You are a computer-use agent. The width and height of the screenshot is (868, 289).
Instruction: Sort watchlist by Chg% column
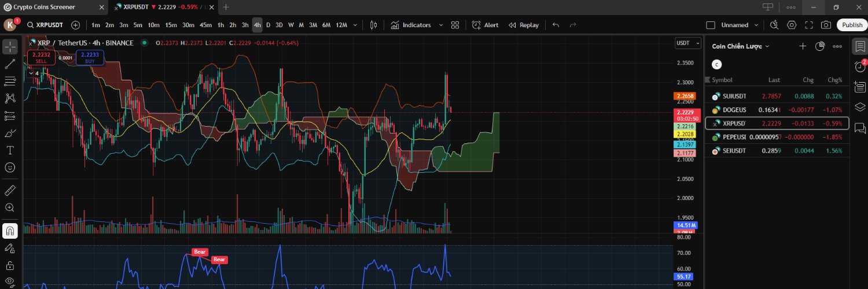(835, 80)
